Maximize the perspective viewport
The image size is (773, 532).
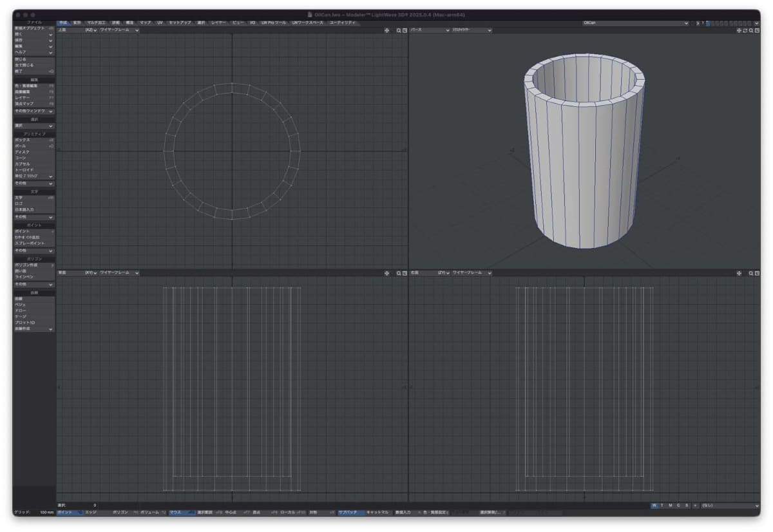[x=757, y=30]
